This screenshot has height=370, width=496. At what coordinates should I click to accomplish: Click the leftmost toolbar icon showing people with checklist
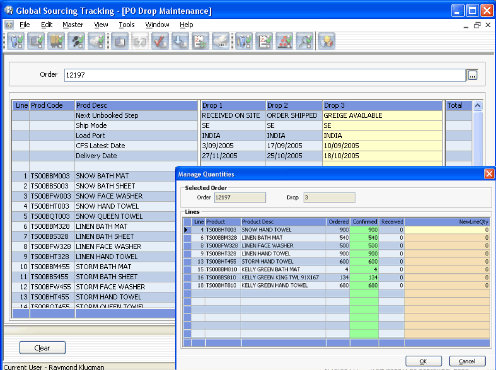16,41
